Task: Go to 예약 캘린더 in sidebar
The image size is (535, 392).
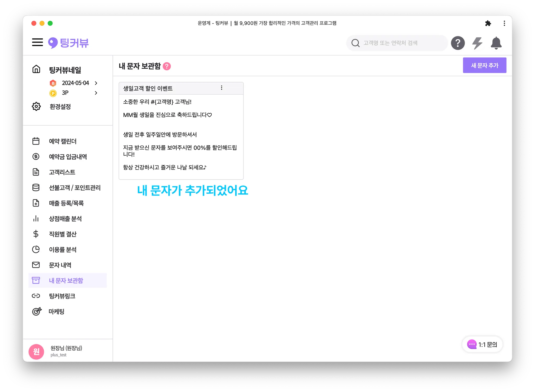Action: coord(63,141)
